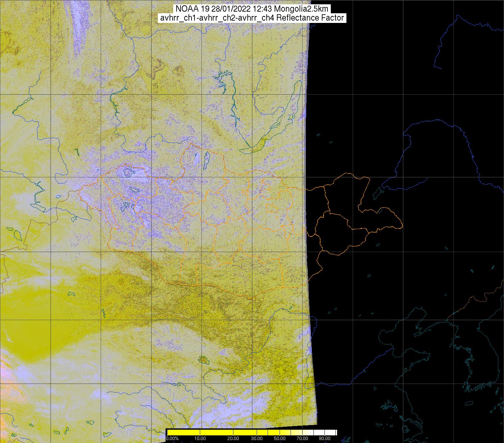Click the 10.00 tick label on colorbar
Screen dimensions: 504x443
[200, 439]
